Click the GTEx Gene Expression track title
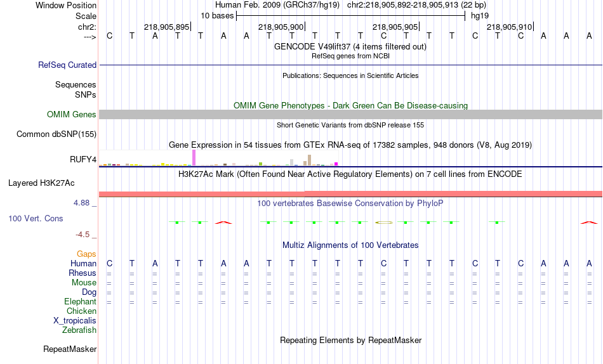The height and width of the screenshot is (364, 603). click(350, 145)
